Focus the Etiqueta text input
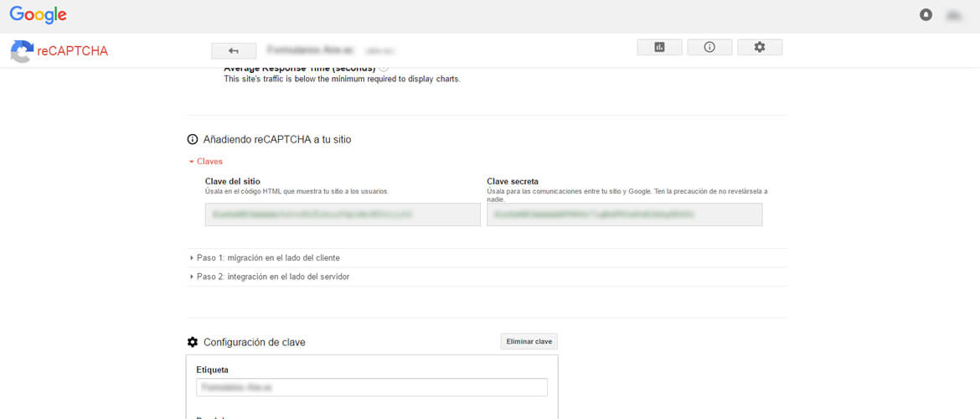980x419 pixels. 372,387
